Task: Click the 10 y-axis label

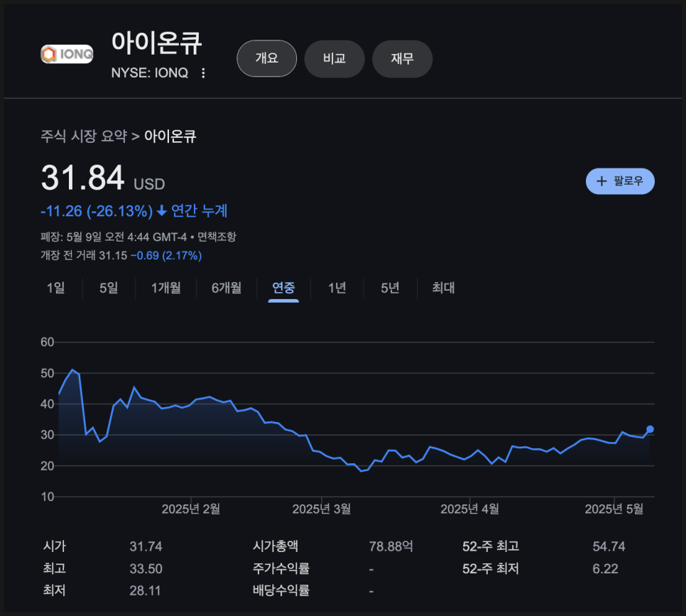Action: (x=48, y=497)
